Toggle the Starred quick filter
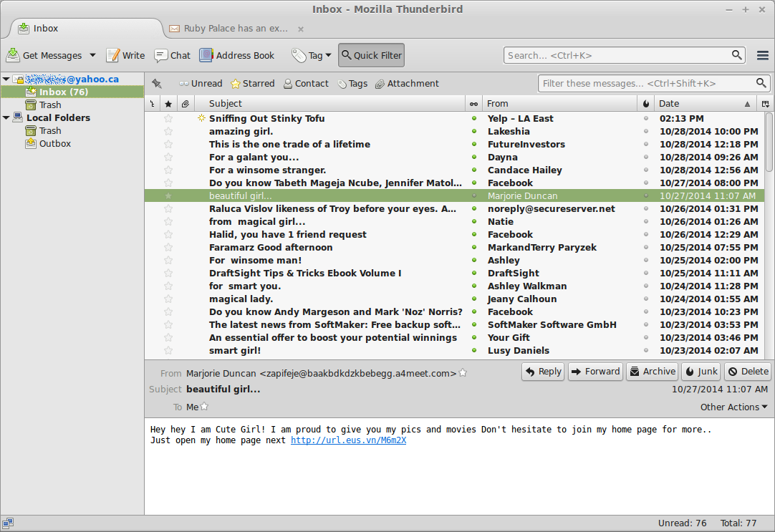 pos(253,84)
